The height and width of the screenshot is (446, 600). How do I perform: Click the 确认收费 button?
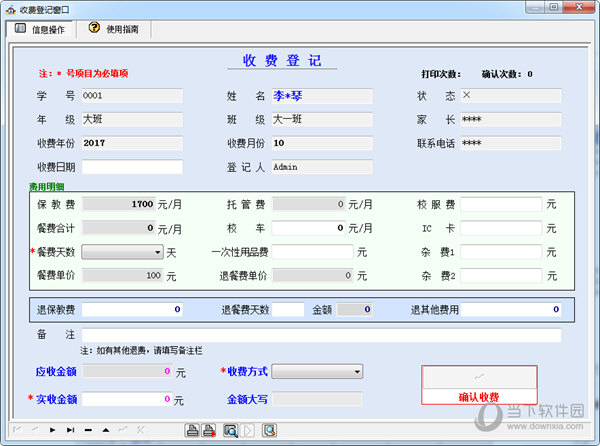pos(479,385)
